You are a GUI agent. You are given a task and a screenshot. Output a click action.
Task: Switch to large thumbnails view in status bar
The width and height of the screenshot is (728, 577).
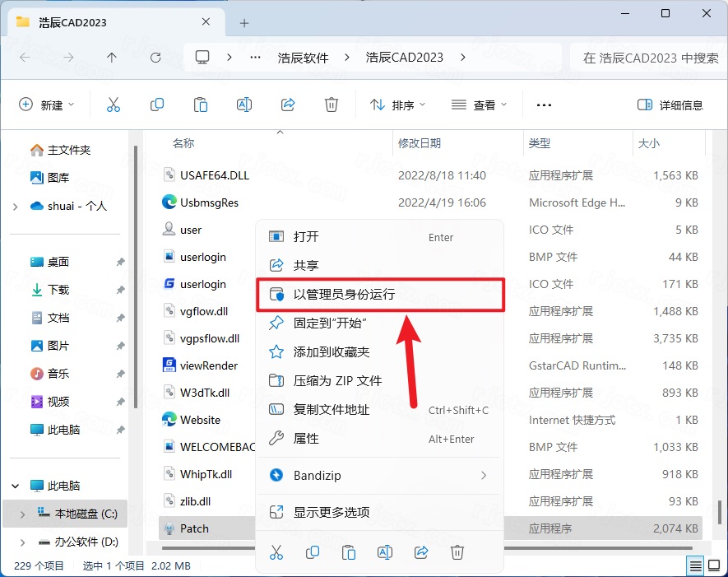[x=714, y=566]
